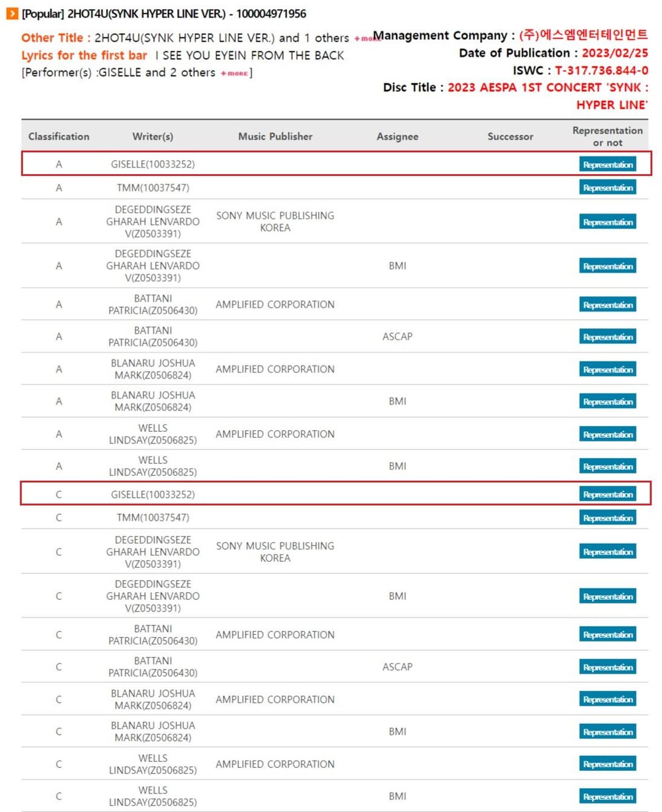Click the orange arrow icon beside [Popular]
Viewport: 662px width, 812px height.
click(x=12, y=13)
